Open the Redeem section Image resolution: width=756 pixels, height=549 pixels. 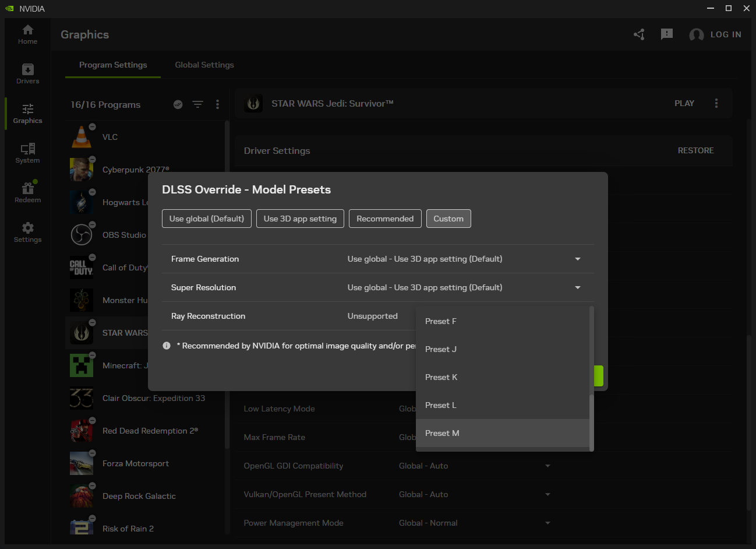tap(27, 191)
